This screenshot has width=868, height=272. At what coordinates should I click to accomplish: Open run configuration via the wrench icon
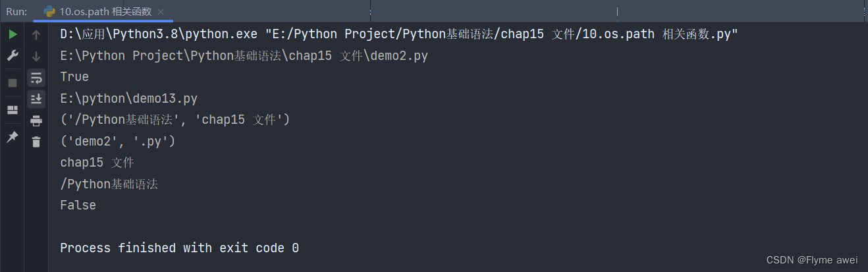click(13, 56)
